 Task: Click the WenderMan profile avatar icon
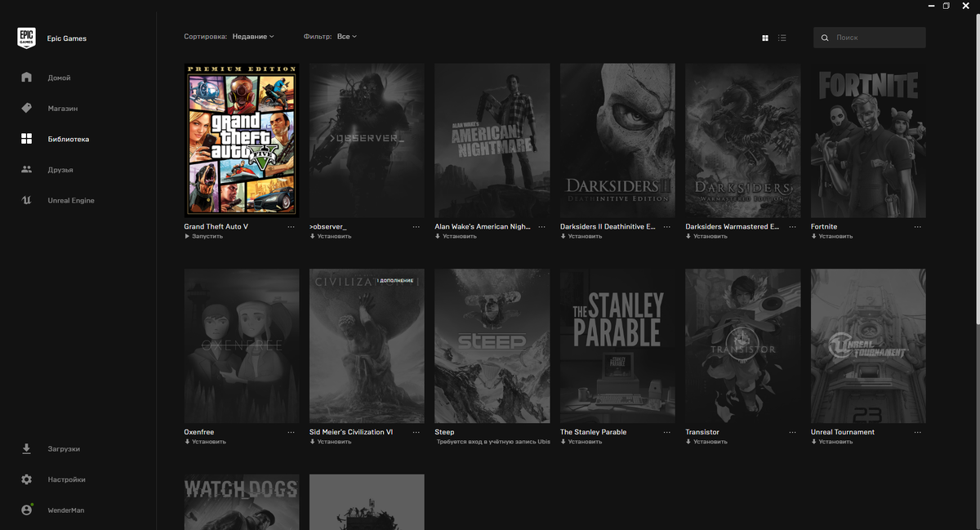click(x=26, y=510)
